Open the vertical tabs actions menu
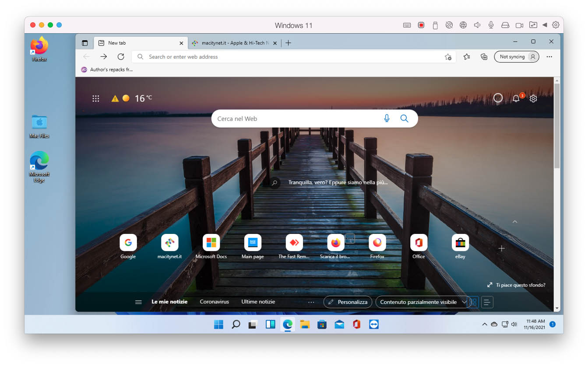Viewport: 588px width, 366px height. click(x=85, y=43)
